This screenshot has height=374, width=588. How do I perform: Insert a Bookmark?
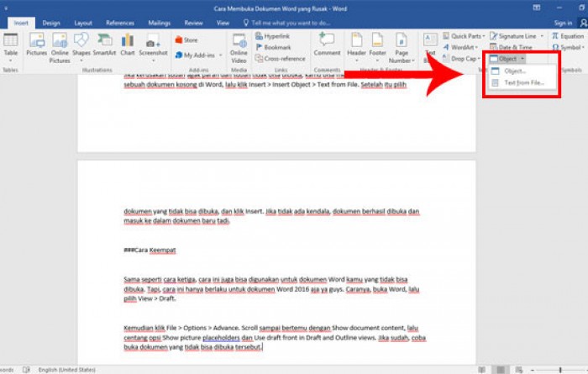tap(273, 47)
